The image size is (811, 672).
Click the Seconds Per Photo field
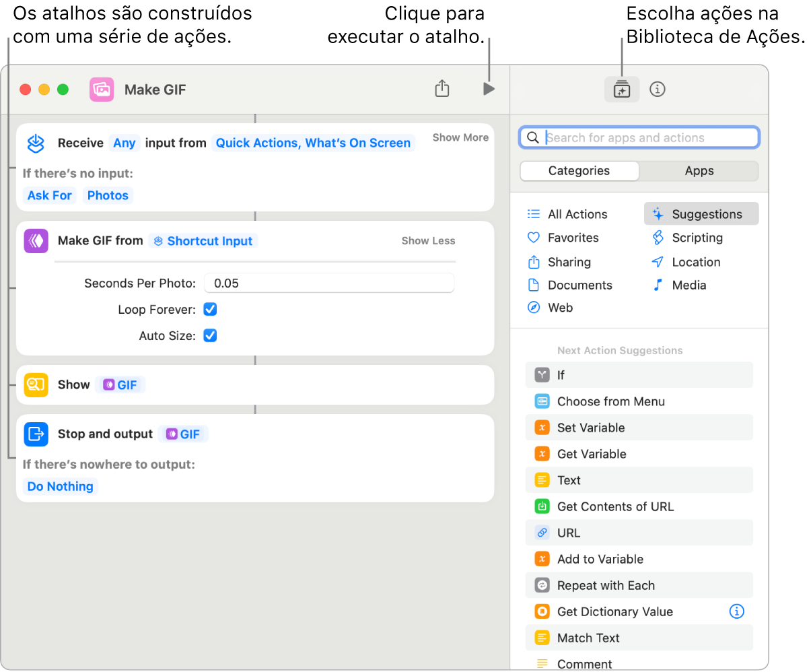(329, 283)
